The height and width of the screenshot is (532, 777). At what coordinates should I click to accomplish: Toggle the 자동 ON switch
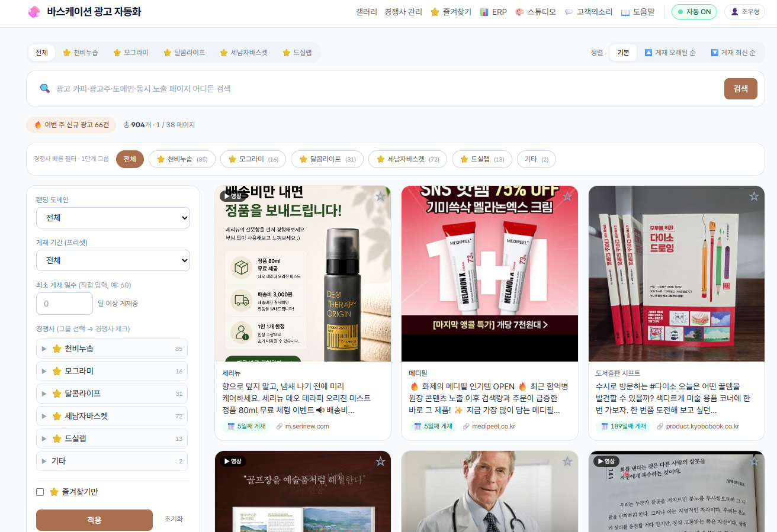tap(694, 12)
